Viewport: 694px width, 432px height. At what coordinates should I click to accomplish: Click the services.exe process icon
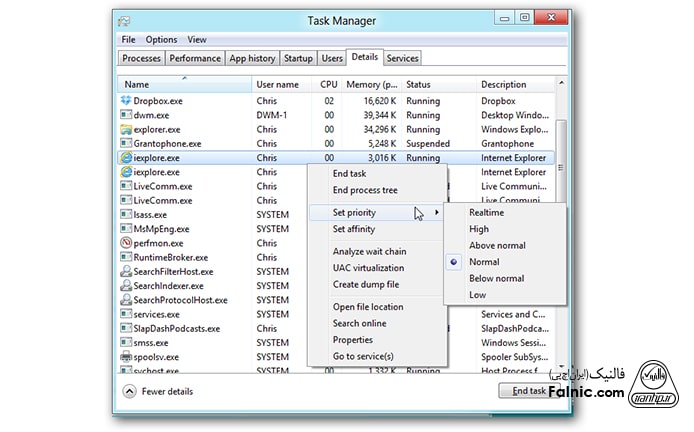click(x=126, y=314)
